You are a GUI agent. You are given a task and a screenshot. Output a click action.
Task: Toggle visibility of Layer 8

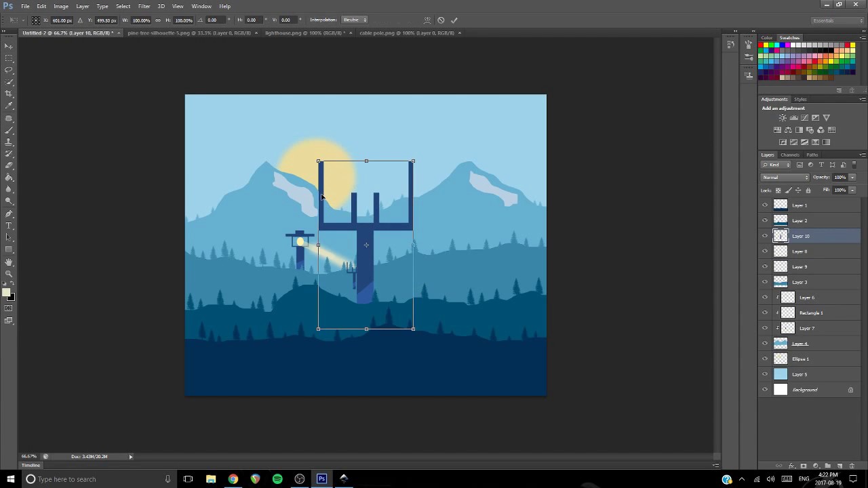765,251
